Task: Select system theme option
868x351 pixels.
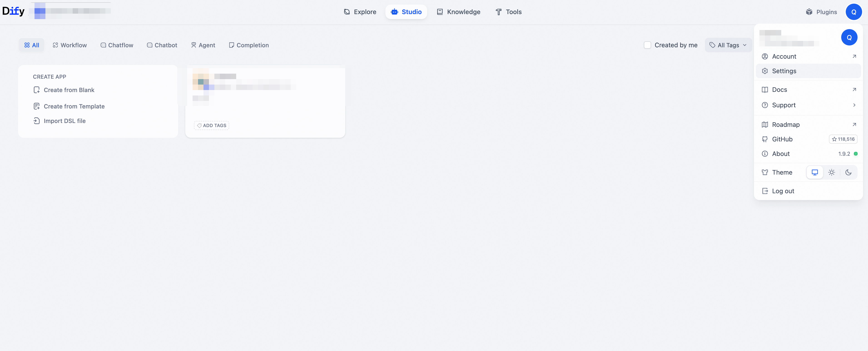Action: click(814, 172)
